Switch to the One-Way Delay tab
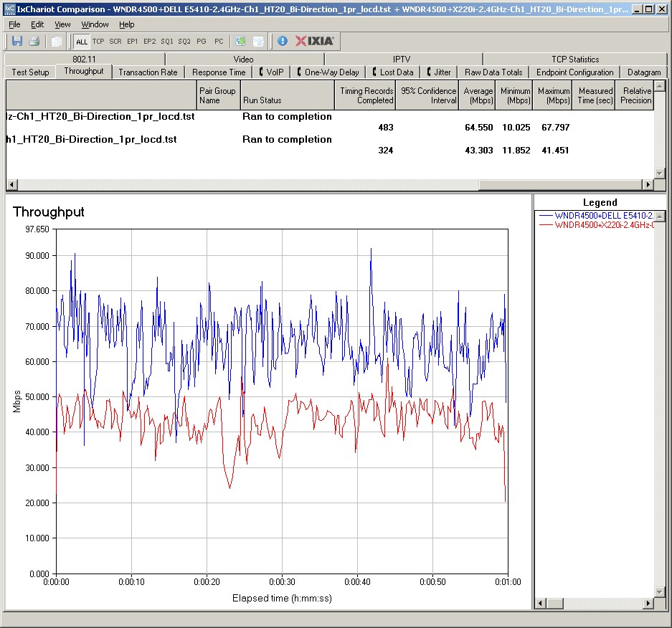This screenshot has height=628, width=672. click(328, 72)
